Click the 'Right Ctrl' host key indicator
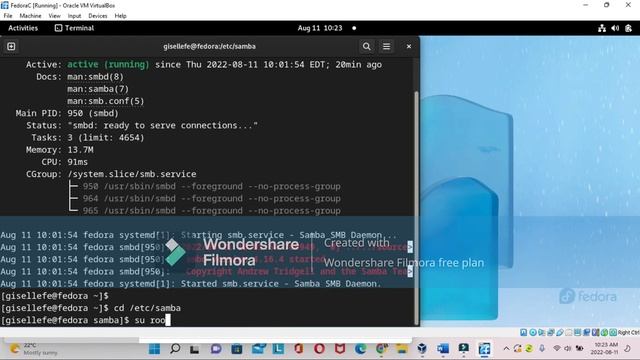 pyautogui.click(x=629, y=333)
